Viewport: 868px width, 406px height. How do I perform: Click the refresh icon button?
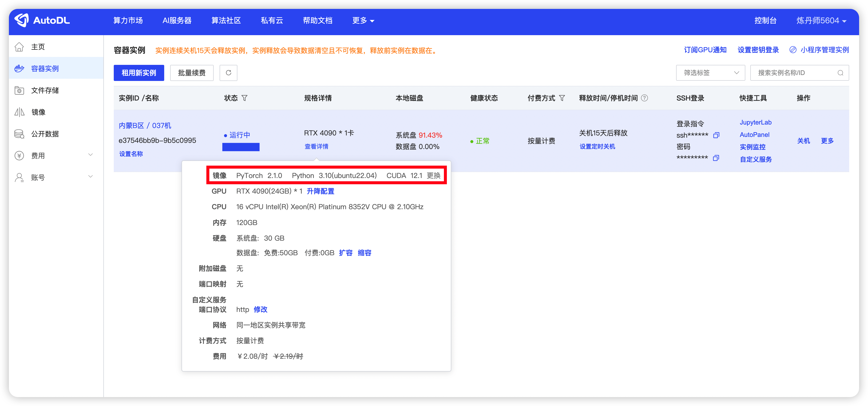coord(228,73)
